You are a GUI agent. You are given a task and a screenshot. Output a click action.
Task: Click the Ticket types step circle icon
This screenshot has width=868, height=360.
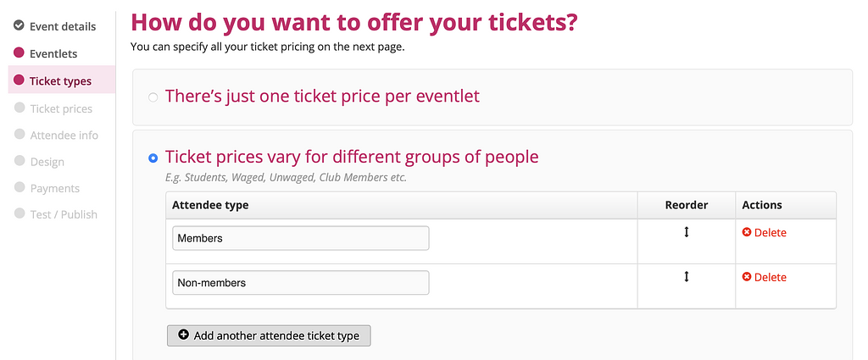pyautogui.click(x=19, y=80)
